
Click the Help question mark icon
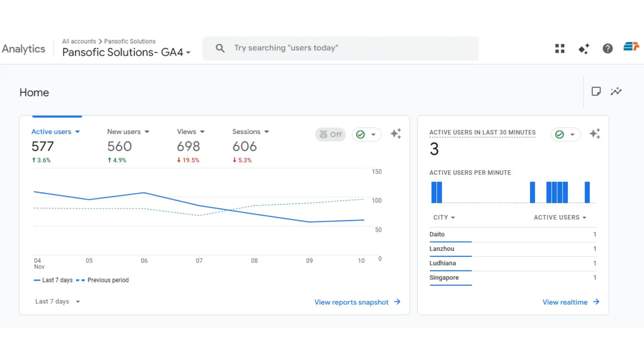(x=607, y=49)
